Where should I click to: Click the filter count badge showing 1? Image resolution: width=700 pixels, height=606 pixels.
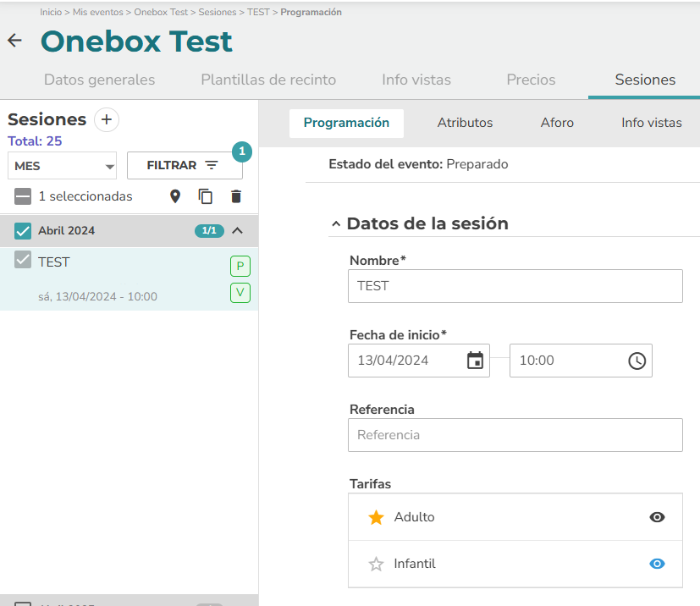click(x=242, y=151)
